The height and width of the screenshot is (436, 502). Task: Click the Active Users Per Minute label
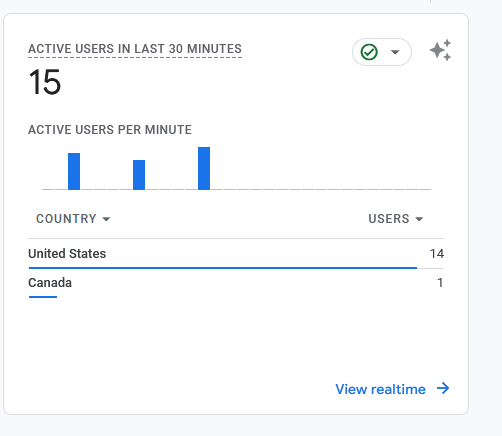(110, 130)
